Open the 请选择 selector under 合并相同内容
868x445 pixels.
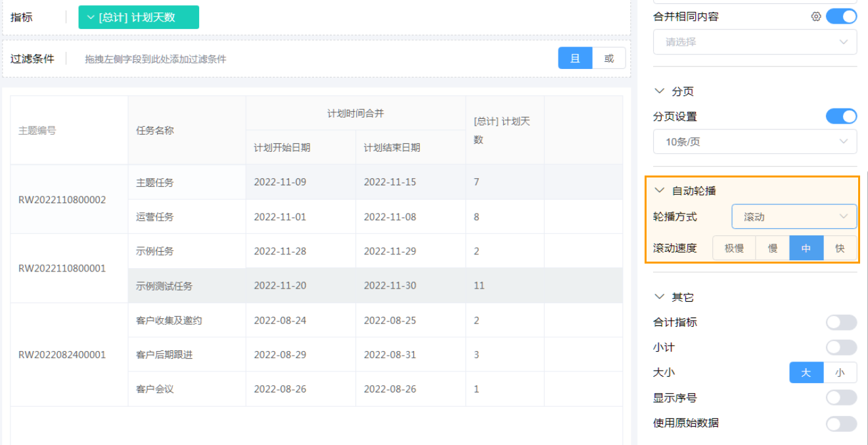[754, 41]
